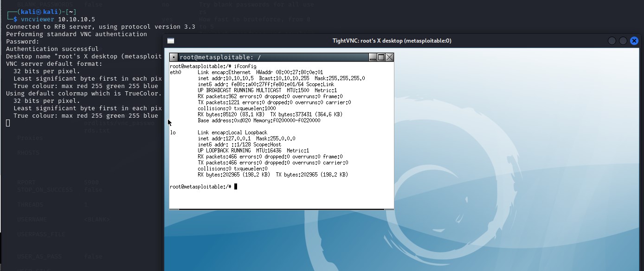Click the 'vncviewer 10.10.10.5' command in Kali terminal
This screenshot has width=644, height=271.
coord(58,19)
